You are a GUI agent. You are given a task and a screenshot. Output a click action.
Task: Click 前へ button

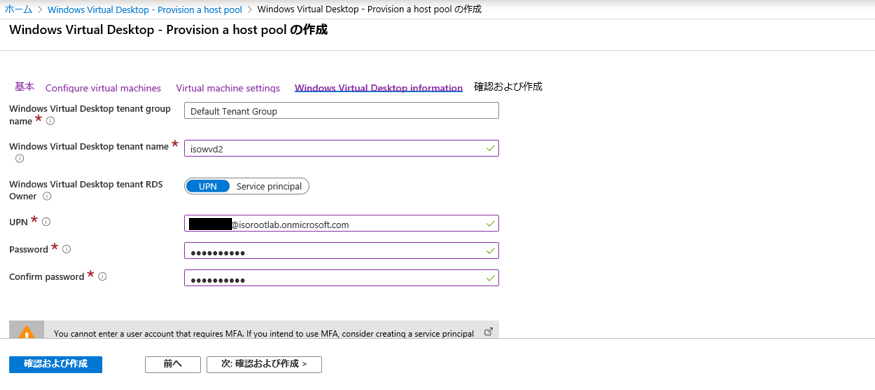[173, 364]
